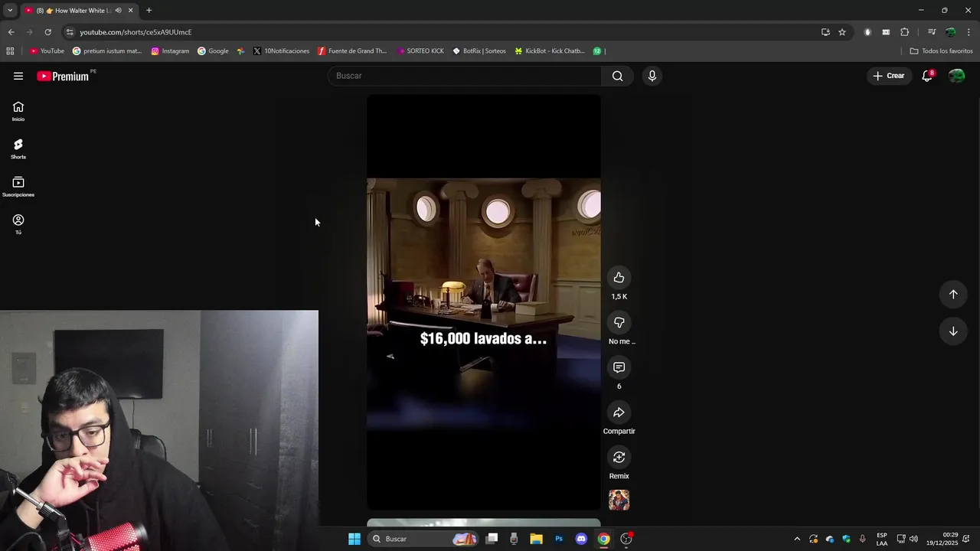Bookmark this page with the star
The height and width of the screenshot is (551, 980).
(842, 32)
